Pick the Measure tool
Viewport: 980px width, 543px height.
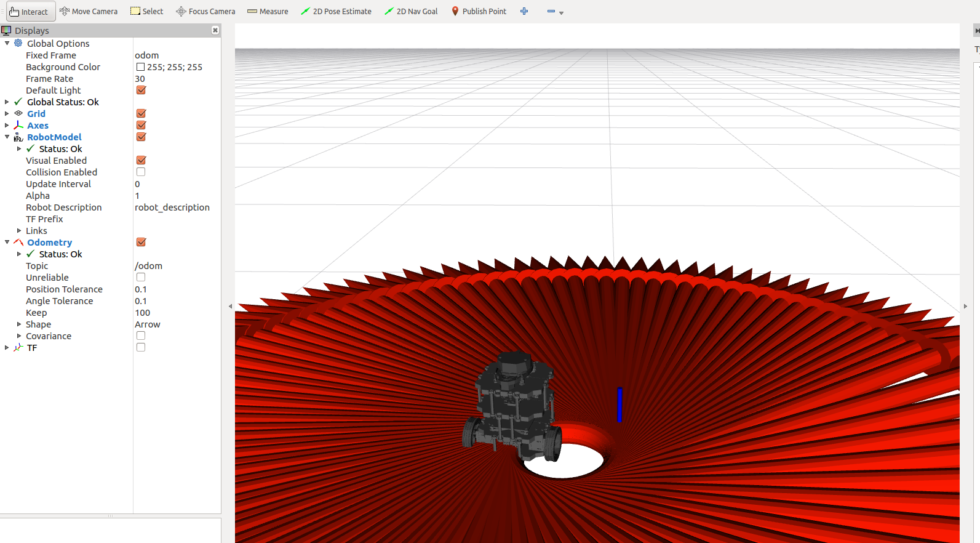[268, 12]
